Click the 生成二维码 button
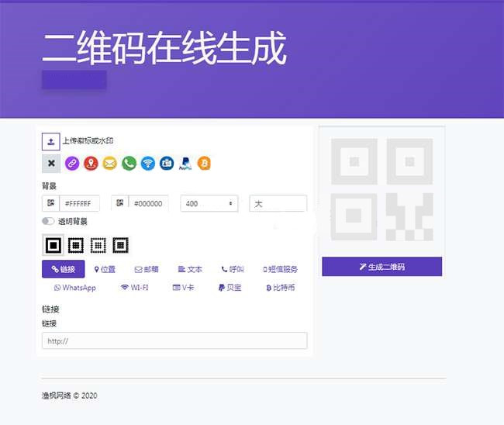 coord(381,267)
